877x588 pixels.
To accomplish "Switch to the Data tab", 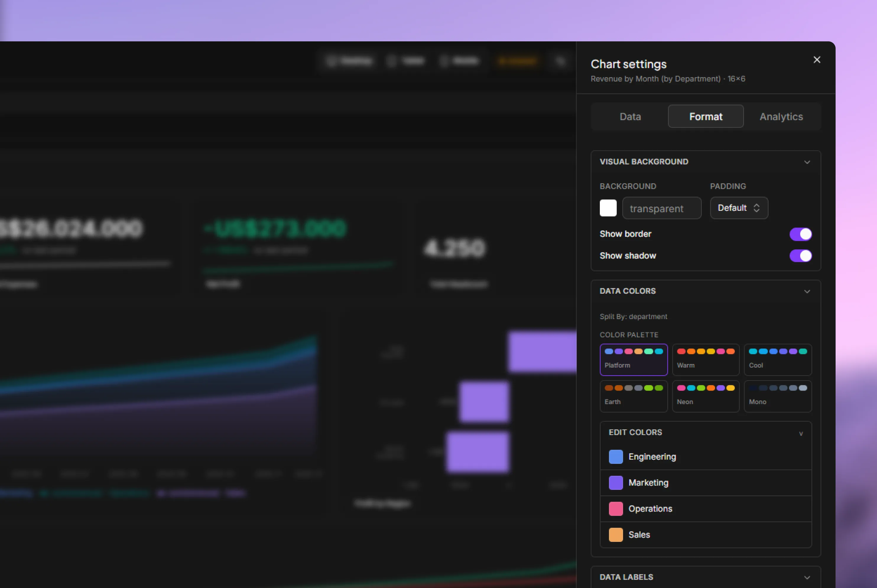I will (x=630, y=117).
